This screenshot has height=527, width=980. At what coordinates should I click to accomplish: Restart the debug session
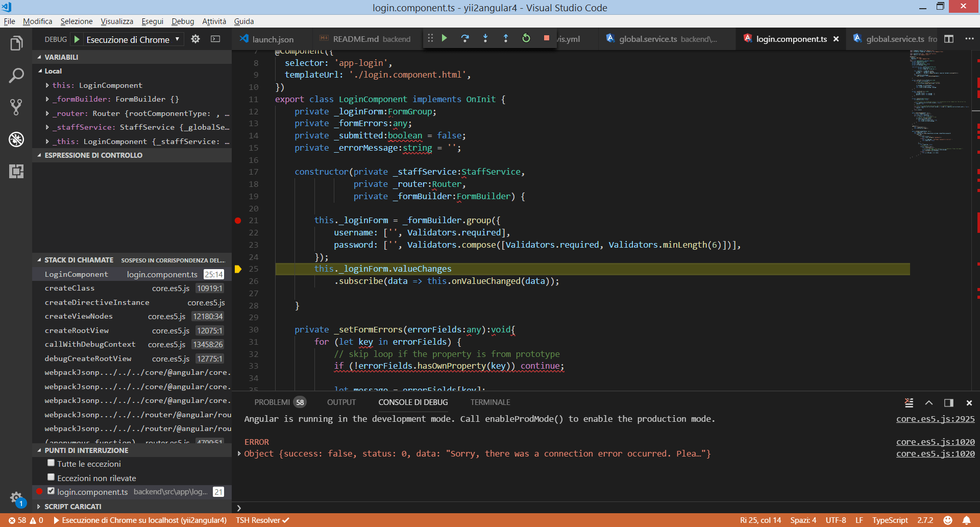526,38
